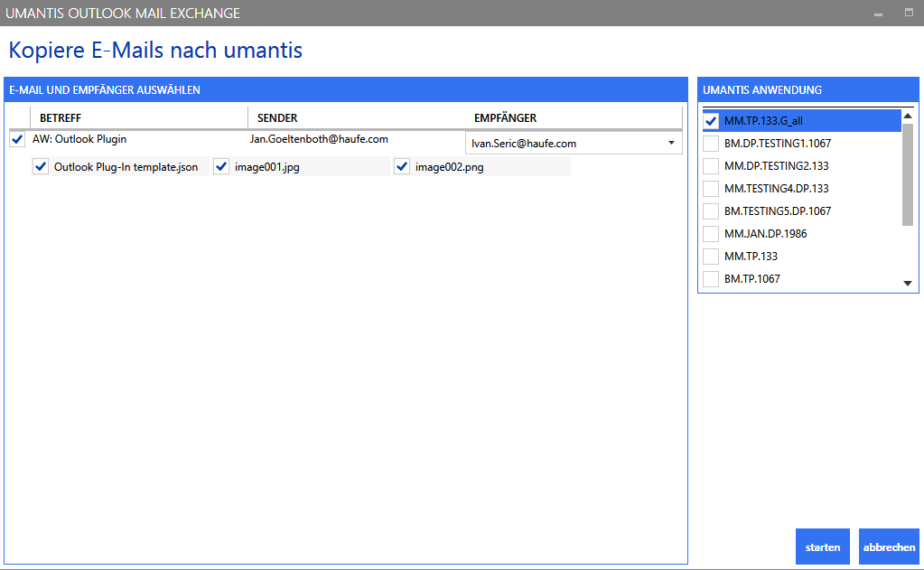Check the MM.JAN.DP.1986 application
Screen dimensions: 924x570
[711, 234]
